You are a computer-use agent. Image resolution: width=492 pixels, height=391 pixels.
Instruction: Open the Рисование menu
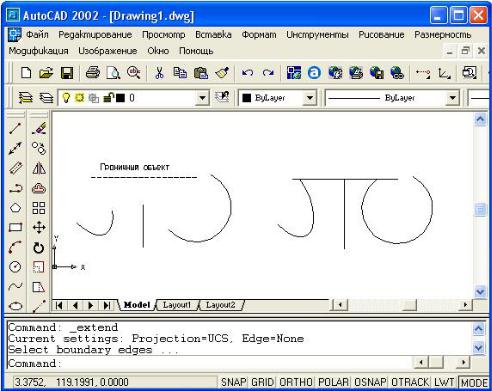tap(381, 35)
